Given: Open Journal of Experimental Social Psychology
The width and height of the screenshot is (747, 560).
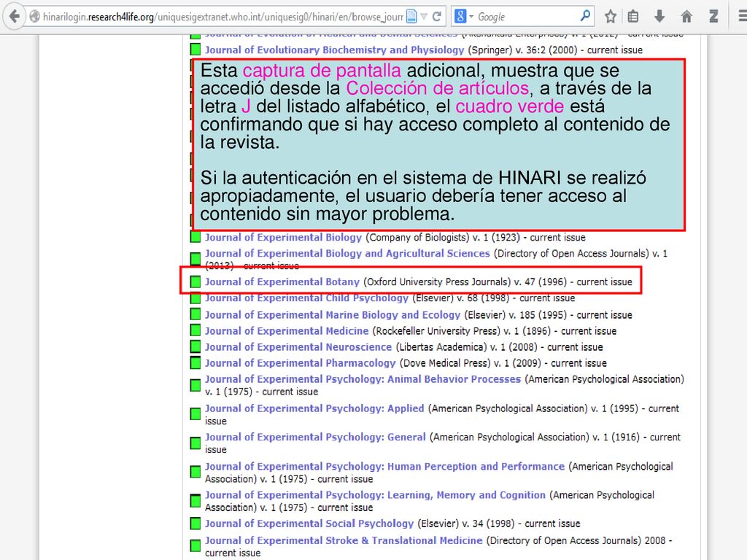Looking at the screenshot, I should coord(309,524).
